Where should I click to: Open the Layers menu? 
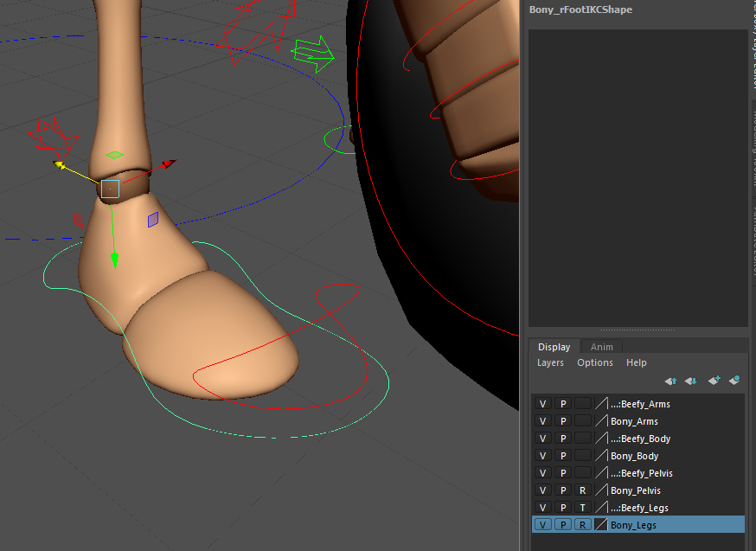point(550,362)
